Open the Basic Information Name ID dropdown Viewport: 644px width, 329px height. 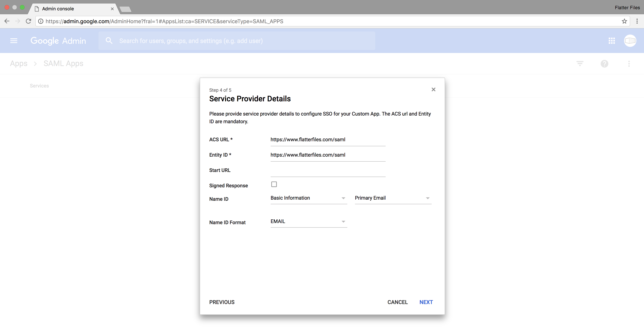click(x=309, y=198)
